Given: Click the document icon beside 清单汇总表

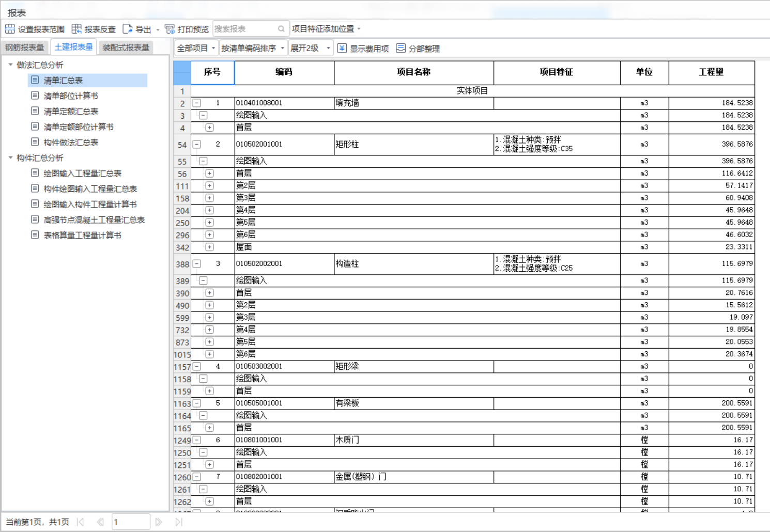Looking at the screenshot, I should (x=35, y=80).
